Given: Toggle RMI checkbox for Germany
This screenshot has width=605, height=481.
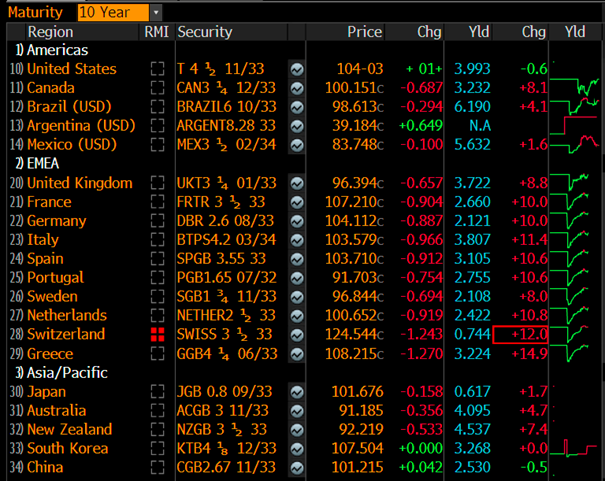Looking at the screenshot, I should click(x=157, y=221).
